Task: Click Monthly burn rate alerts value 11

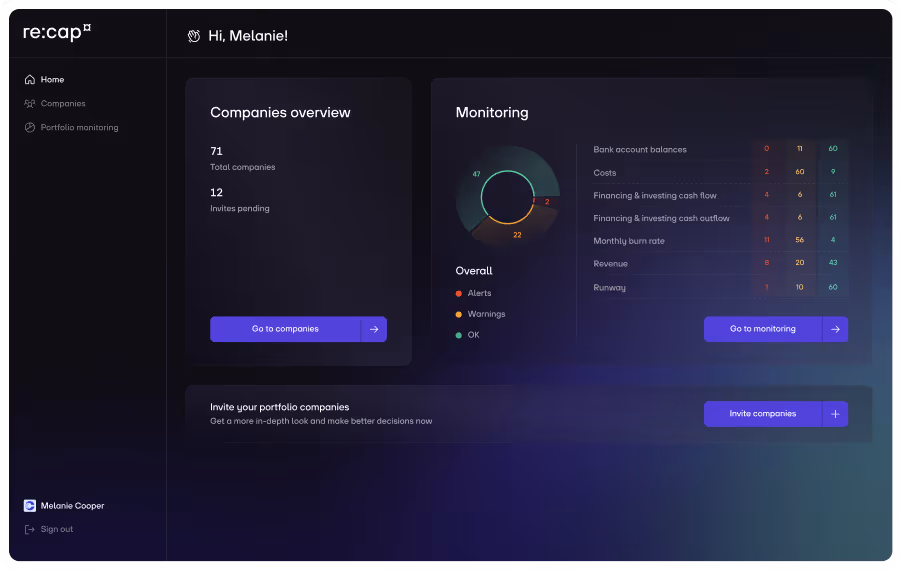Action: 766,240
